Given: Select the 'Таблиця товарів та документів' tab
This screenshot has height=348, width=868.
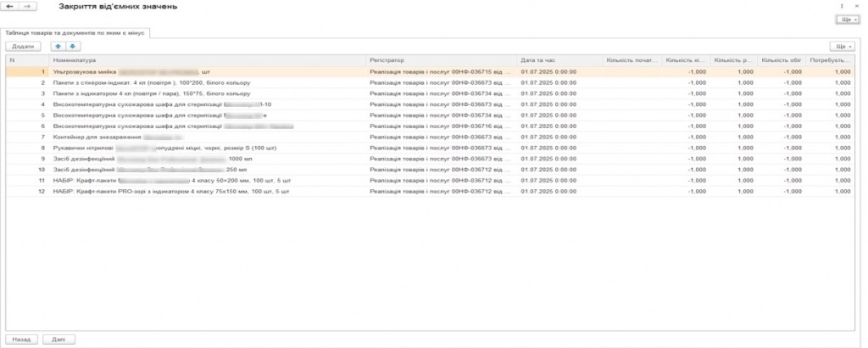Looking at the screenshot, I should tap(77, 32).
